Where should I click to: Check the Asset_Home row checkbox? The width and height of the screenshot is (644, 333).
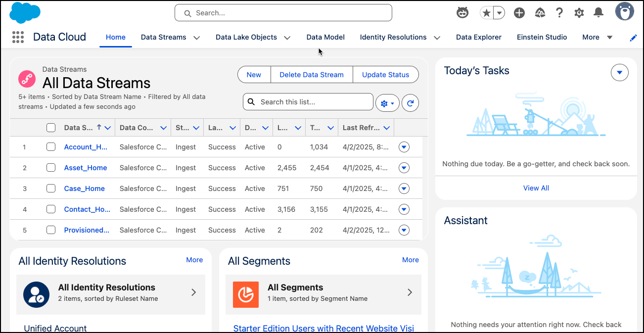click(51, 168)
